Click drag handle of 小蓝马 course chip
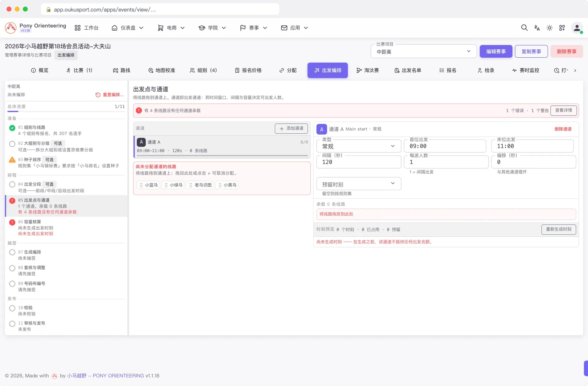Image resolution: width=588 pixels, height=386 pixels. (x=141, y=185)
